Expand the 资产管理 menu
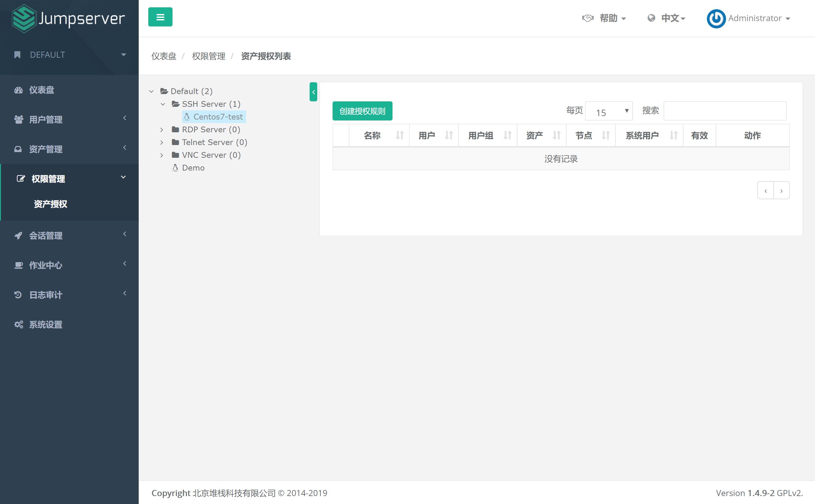 coord(69,149)
